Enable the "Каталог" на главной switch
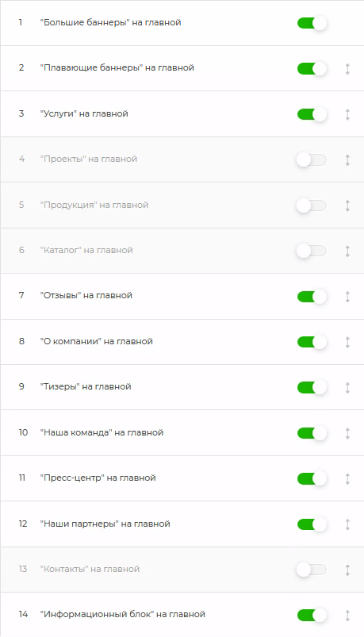This screenshot has height=637, width=364. [x=312, y=251]
